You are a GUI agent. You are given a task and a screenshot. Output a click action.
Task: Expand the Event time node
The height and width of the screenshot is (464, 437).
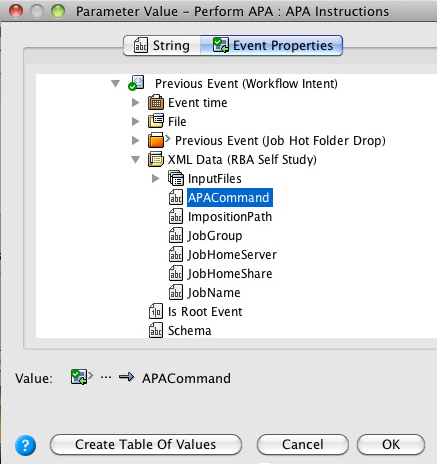click(x=135, y=102)
